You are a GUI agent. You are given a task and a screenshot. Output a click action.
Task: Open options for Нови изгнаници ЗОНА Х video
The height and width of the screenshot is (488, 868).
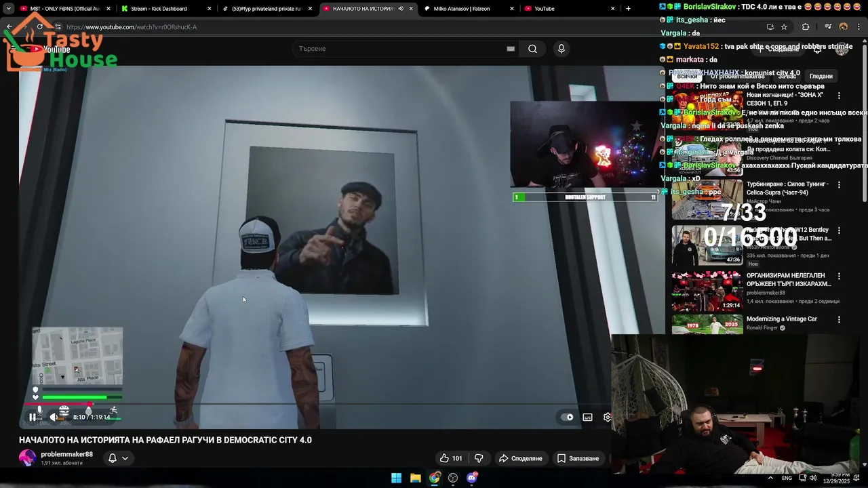click(x=839, y=96)
